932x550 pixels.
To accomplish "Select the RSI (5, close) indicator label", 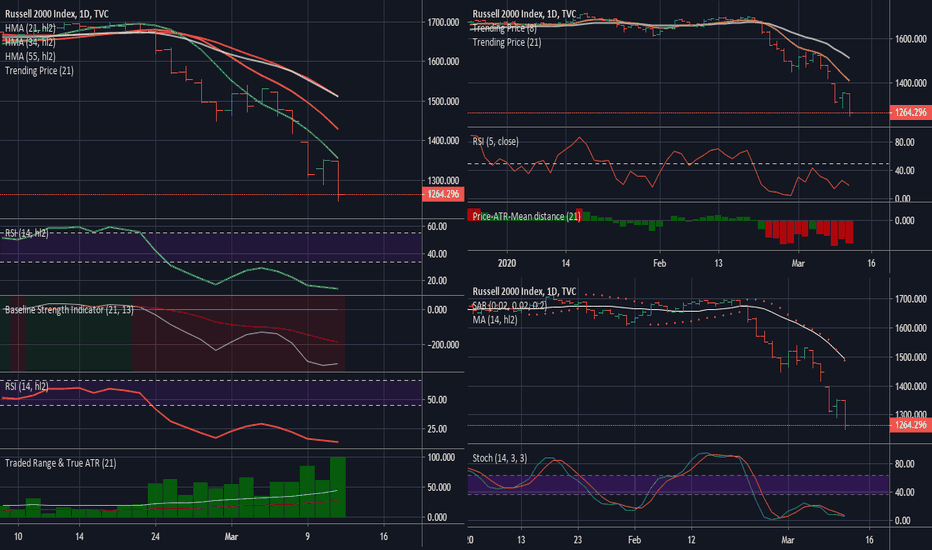I will (496, 142).
